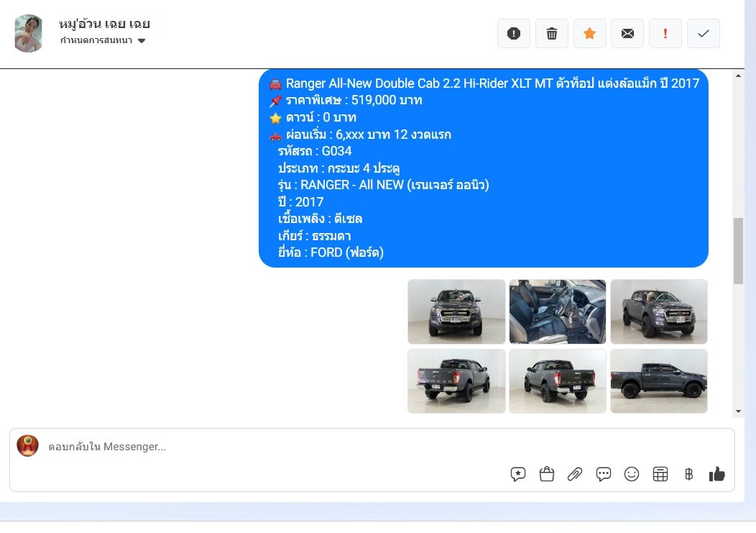Screen dimensions: 756x533
Task: Open the กำหนดการสนทนา dropdown
Action: [x=103, y=40]
